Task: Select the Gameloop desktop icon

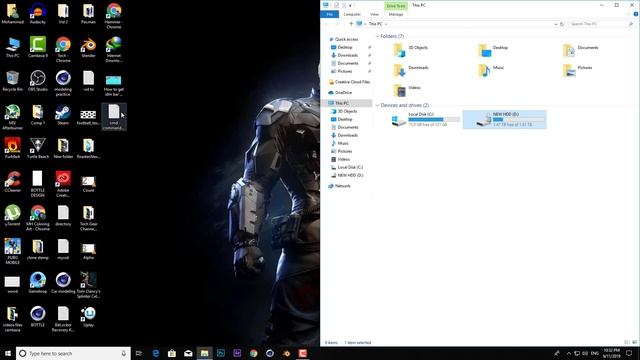Action: [x=38, y=283]
